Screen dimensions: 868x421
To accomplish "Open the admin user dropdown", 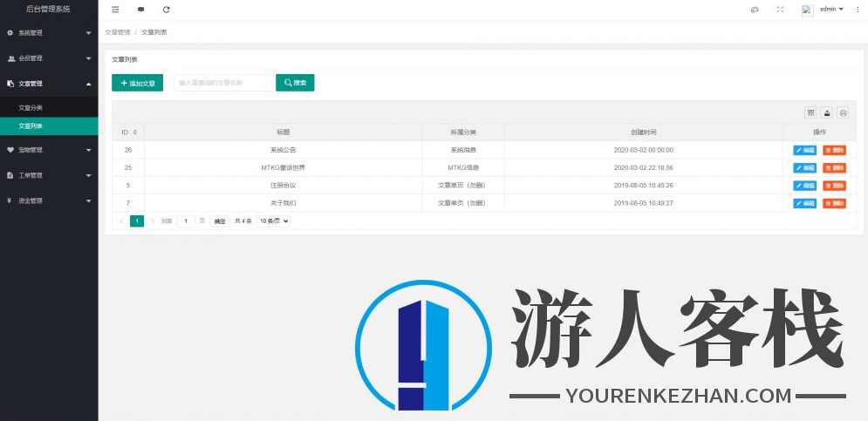I will point(831,10).
